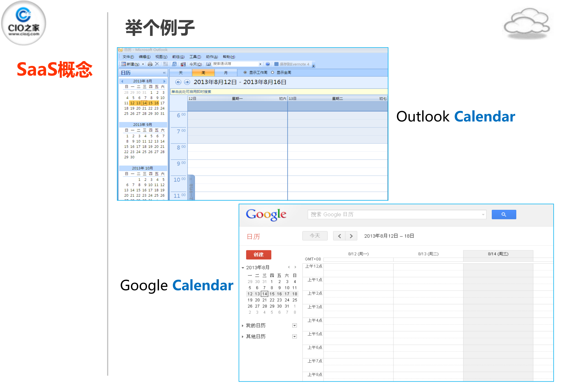The width and height of the screenshot is (567, 392).
Task: Expand the 我的日历 dropdown arrow
Action: tap(295, 326)
